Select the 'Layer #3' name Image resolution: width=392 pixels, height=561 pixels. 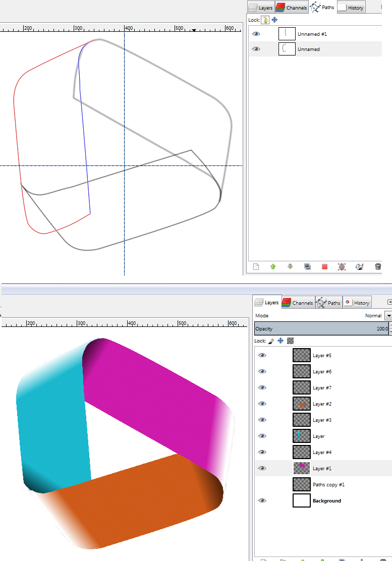(322, 420)
